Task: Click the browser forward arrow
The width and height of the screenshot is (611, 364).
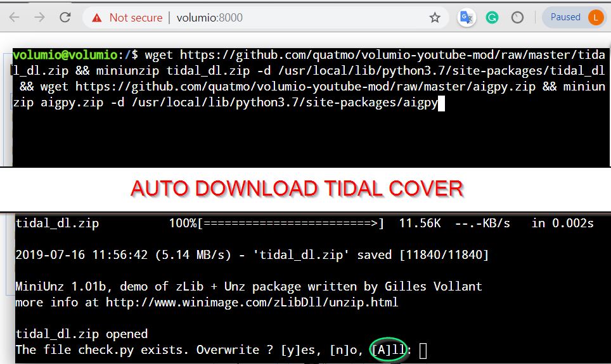Action: pyautogui.click(x=39, y=17)
